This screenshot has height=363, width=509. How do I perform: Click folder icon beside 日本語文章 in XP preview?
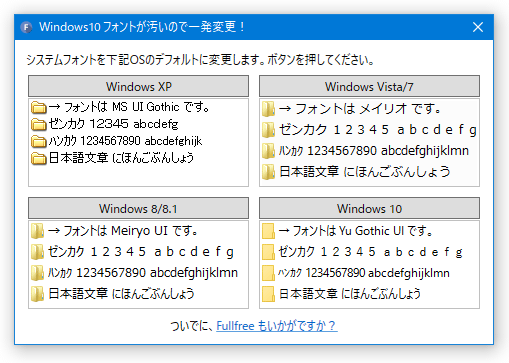coord(39,158)
